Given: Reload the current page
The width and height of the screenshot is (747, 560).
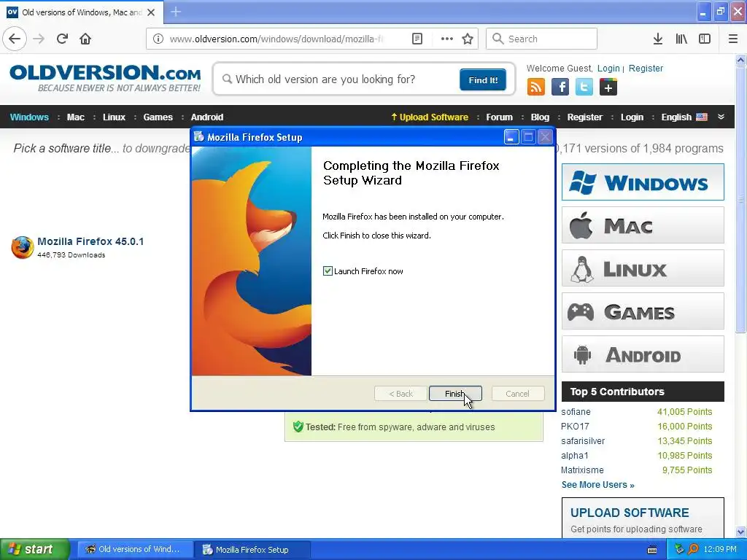Looking at the screenshot, I should click(x=63, y=39).
